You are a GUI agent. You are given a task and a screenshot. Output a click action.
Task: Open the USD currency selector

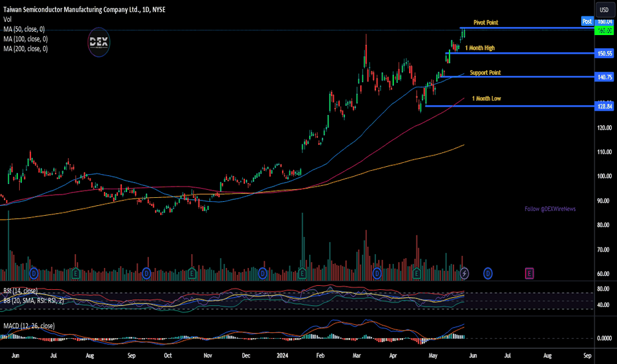click(604, 10)
